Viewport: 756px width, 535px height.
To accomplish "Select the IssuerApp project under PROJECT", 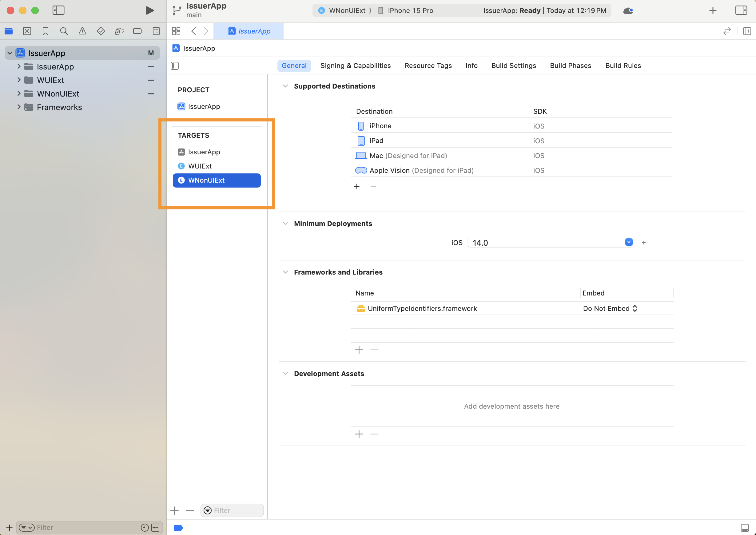I will point(217,106).
